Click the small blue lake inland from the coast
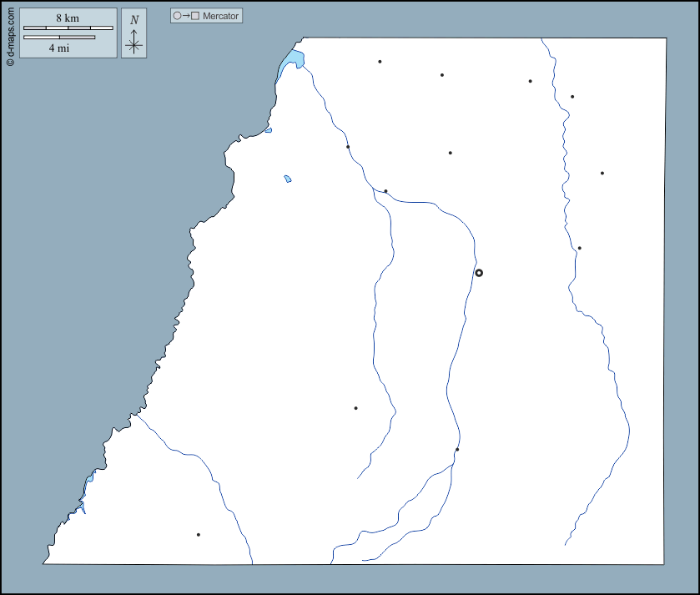Image resolution: width=700 pixels, height=595 pixels. tap(288, 179)
